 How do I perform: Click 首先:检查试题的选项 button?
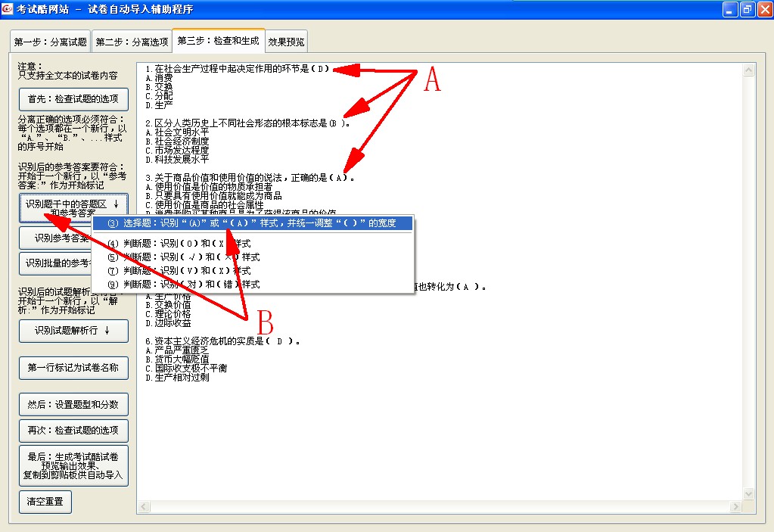pos(73,99)
